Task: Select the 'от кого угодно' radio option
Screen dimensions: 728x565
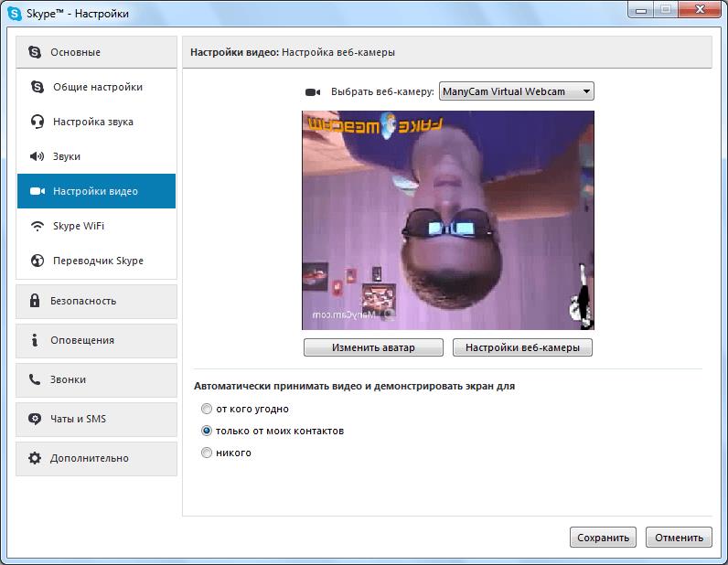Action: (x=207, y=409)
